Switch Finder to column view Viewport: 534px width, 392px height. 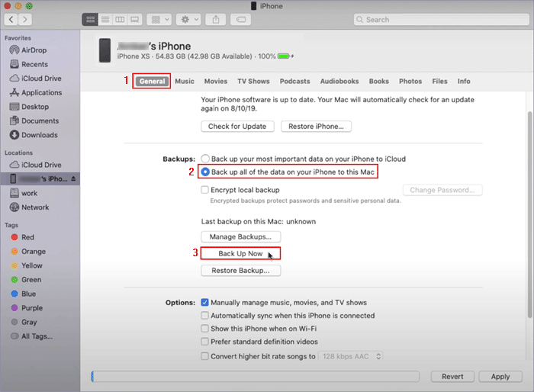click(120, 19)
